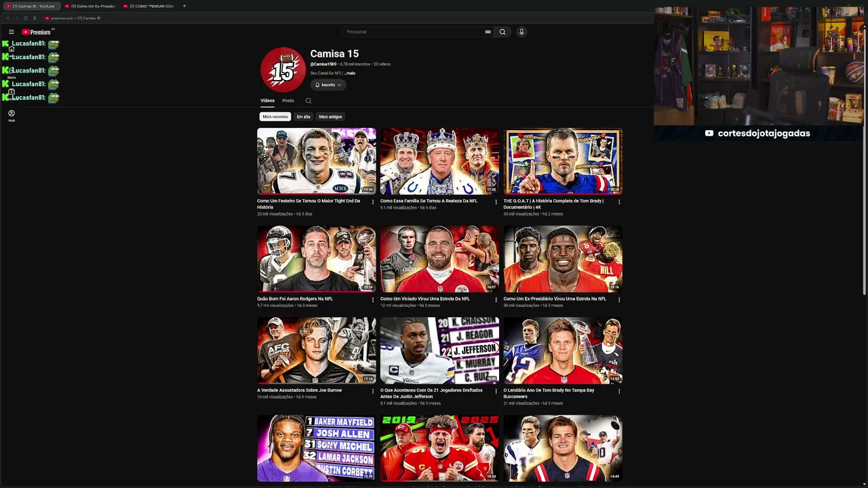Image resolution: width=868 pixels, height=488 pixels.
Task: Open options menu for Ex-Presidiário video
Action: 619,300
